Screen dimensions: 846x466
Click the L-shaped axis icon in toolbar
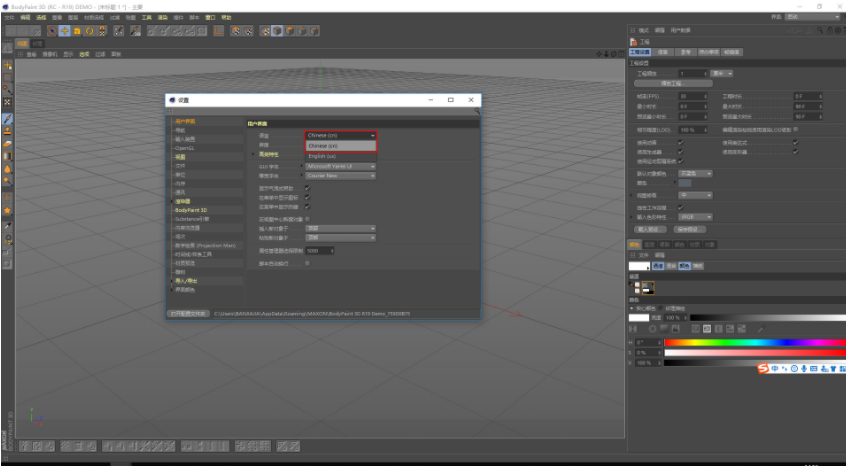[218, 31]
